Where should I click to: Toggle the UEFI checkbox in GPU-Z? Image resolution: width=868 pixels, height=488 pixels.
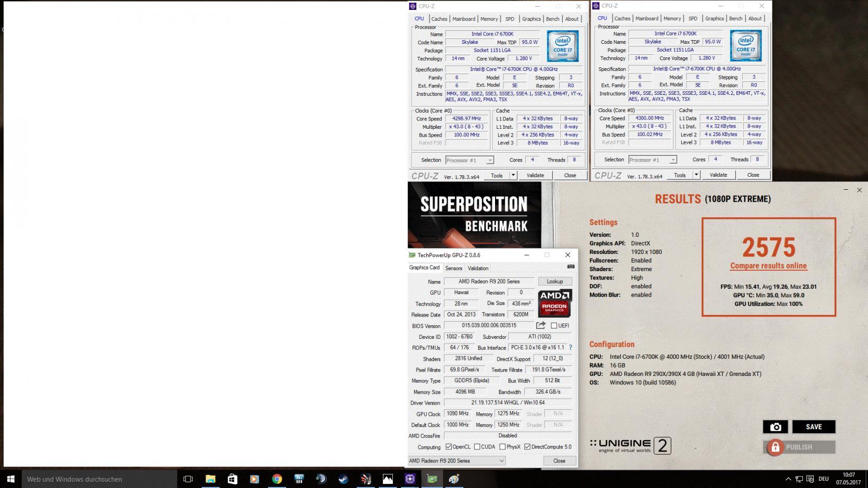(554, 325)
